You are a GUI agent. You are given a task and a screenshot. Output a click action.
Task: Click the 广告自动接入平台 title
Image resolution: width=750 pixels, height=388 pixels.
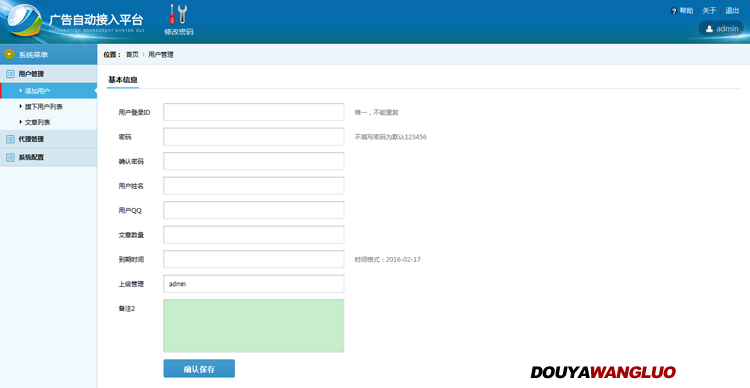[x=96, y=20]
